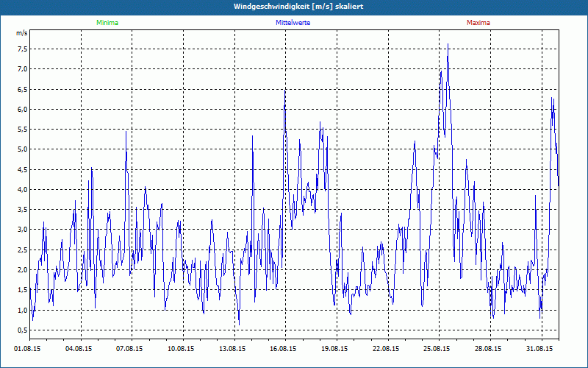Click the 13.08.15 date label
Image resolution: width=588 pixels, height=368 pixels.
click(x=232, y=349)
